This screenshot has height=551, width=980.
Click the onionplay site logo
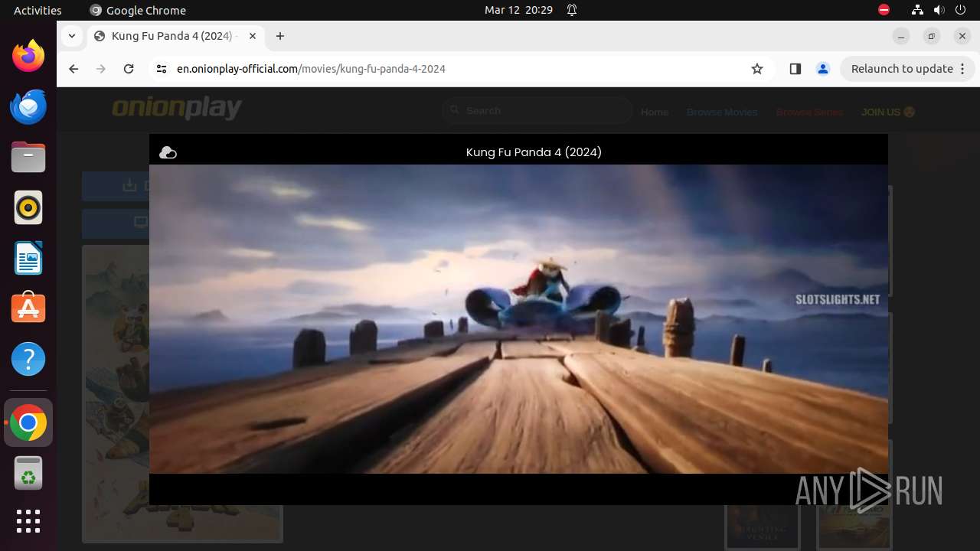pyautogui.click(x=177, y=109)
